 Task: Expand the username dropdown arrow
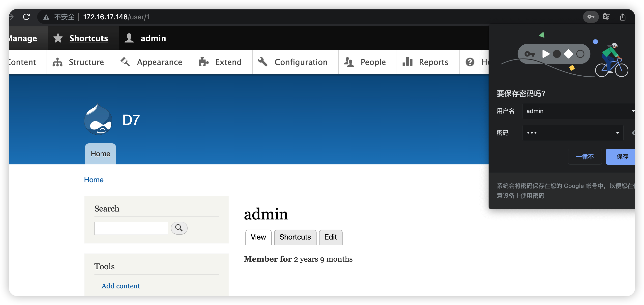tap(633, 111)
